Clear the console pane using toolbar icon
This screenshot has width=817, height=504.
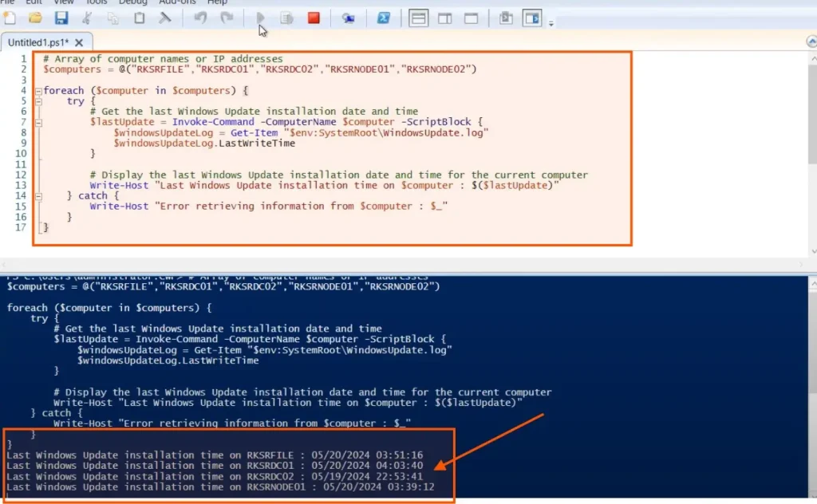tap(165, 18)
